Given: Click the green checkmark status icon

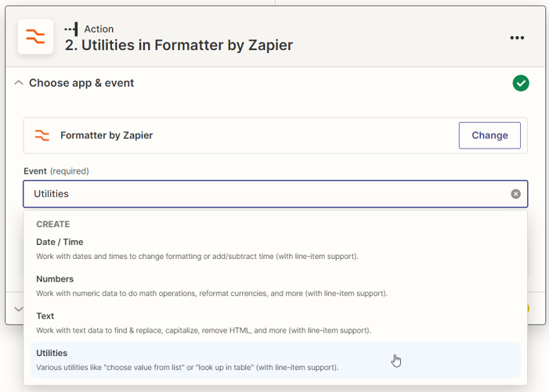Looking at the screenshot, I should click(521, 83).
